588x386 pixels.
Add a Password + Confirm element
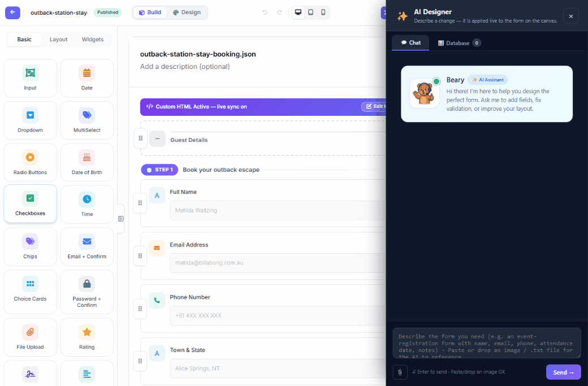coord(87,292)
